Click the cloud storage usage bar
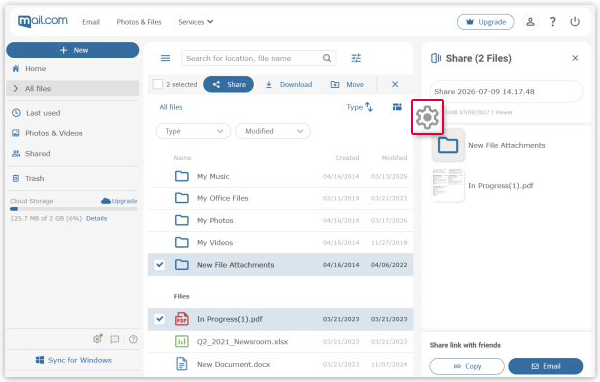600x382 pixels. pyautogui.click(x=73, y=209)
